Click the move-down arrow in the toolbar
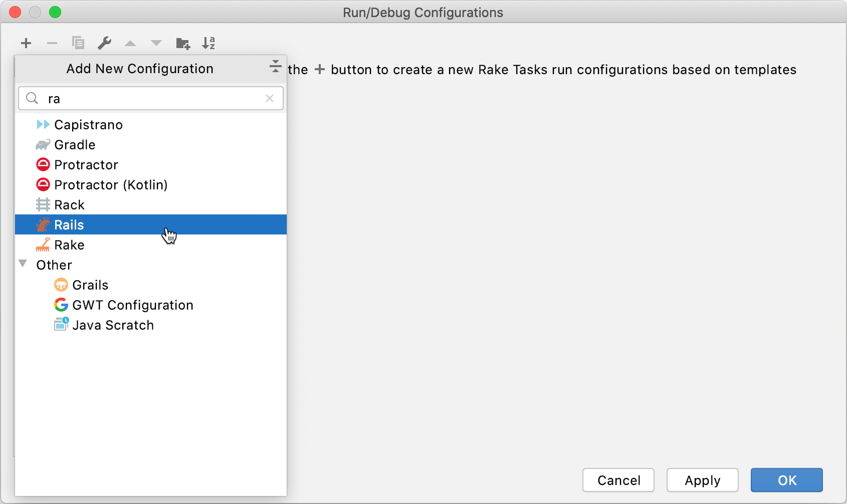 pyautogui.click(x=156, y=43)
